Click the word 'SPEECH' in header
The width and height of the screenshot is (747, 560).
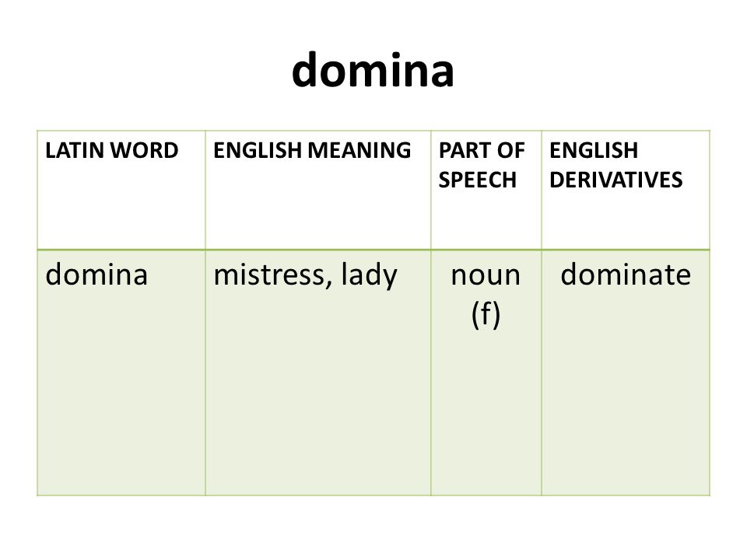click(x=477, y=180)
